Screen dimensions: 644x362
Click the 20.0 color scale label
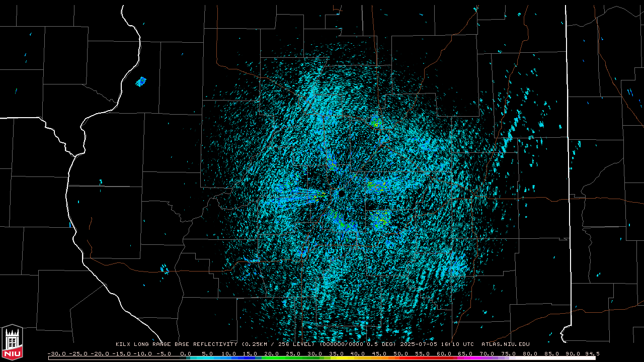pos(272,354)
